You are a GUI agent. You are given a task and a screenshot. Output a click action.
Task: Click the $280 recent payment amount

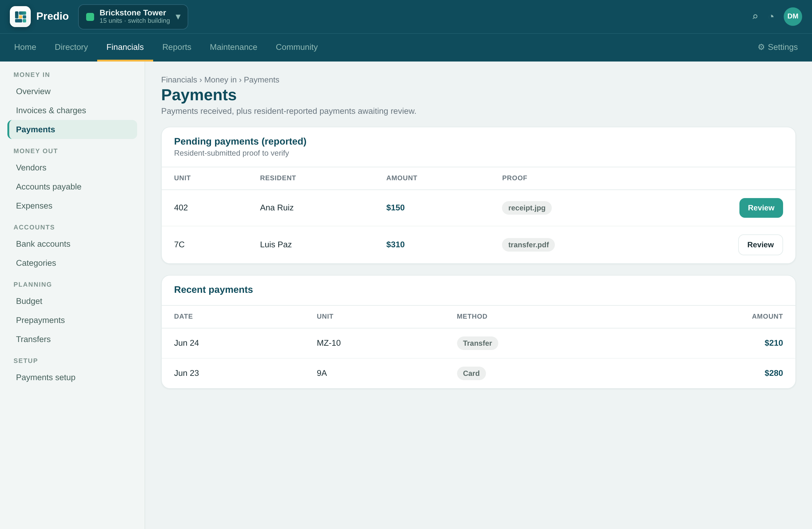[774, 373]
